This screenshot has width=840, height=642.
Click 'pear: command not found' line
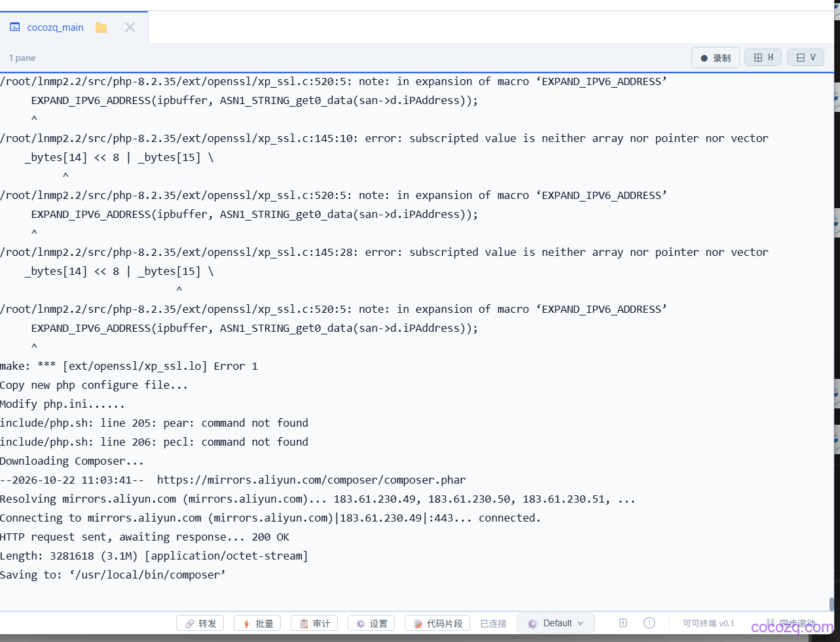[x=154, y=423]
